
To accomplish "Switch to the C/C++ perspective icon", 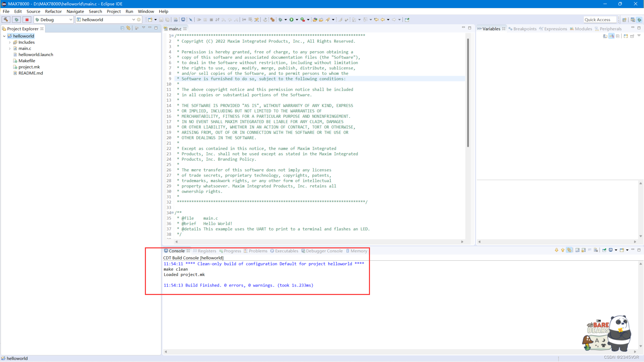I will (633, 19).
